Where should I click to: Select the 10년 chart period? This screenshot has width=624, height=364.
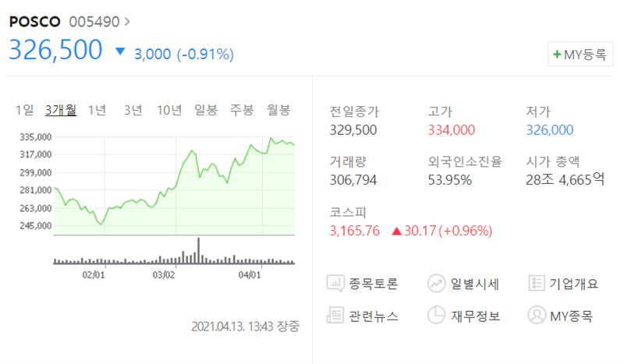169,110
